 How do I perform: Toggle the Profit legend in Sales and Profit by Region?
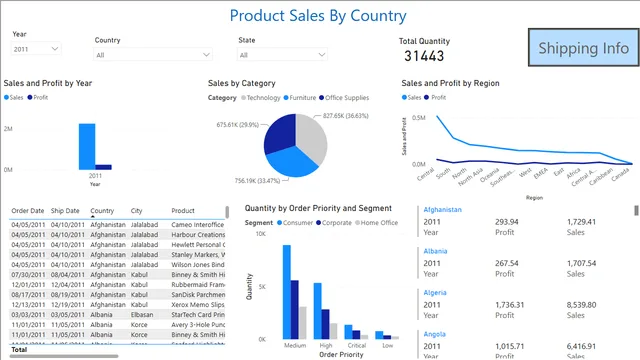435,97
